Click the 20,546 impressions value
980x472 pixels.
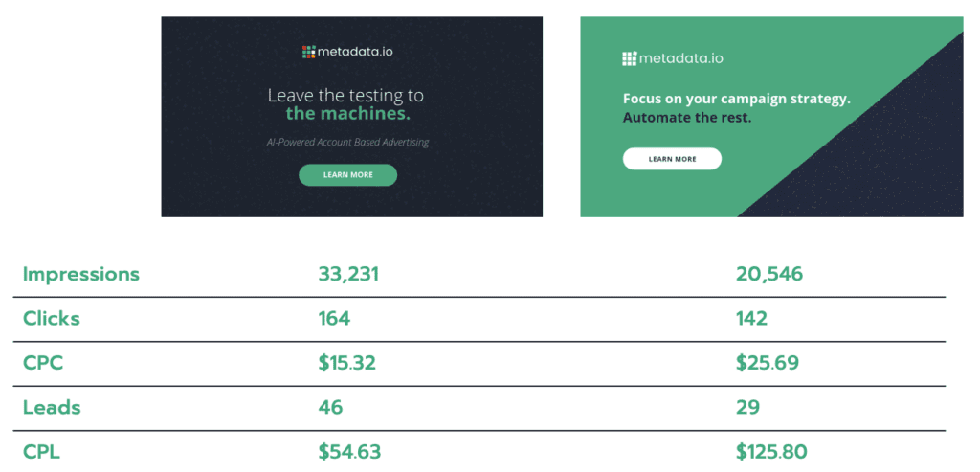pos(769,275)
